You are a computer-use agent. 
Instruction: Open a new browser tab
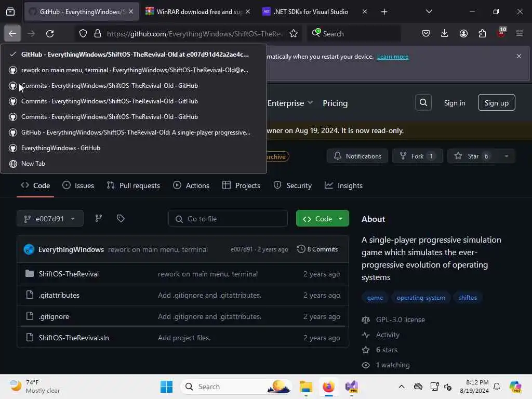[384, 12]
